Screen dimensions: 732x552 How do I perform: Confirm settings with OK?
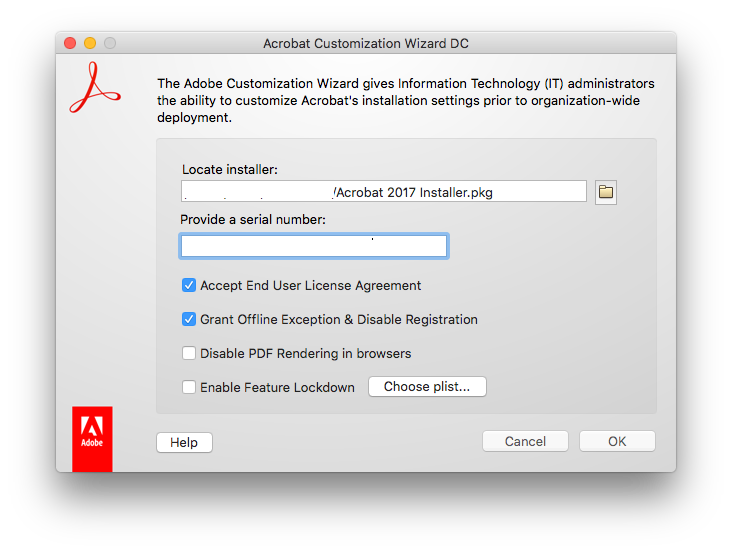(x=617, y=441)
